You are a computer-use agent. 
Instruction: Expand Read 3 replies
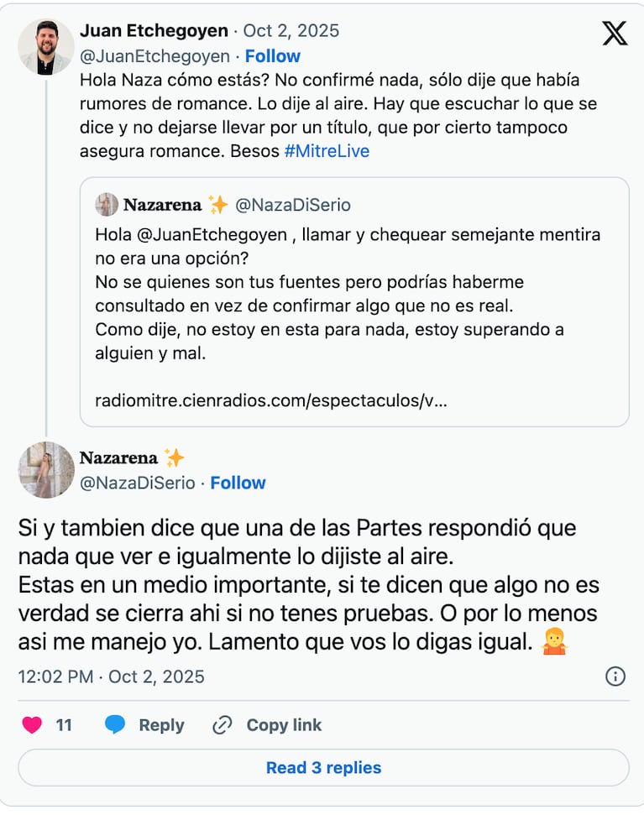click(x=323, y=767)
